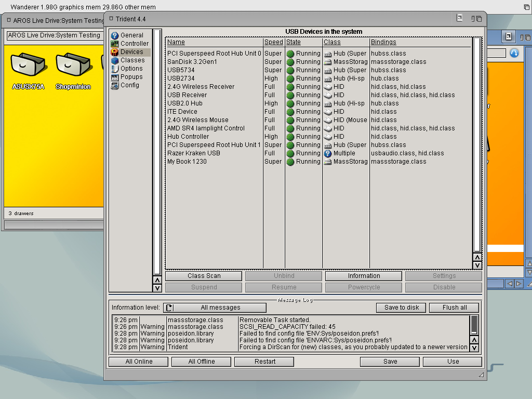Sort device list by Name column header

click(x=176, y=42)
